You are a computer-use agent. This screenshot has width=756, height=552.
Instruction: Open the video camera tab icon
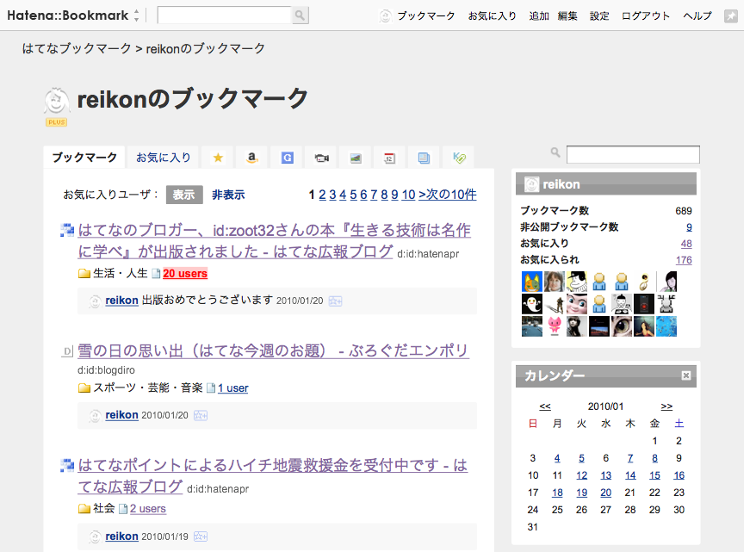click(321, 158)
